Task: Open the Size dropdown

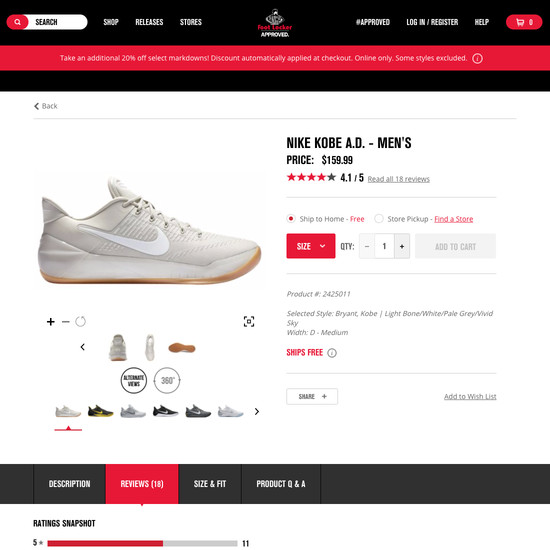Action: [x=311, y=246]
